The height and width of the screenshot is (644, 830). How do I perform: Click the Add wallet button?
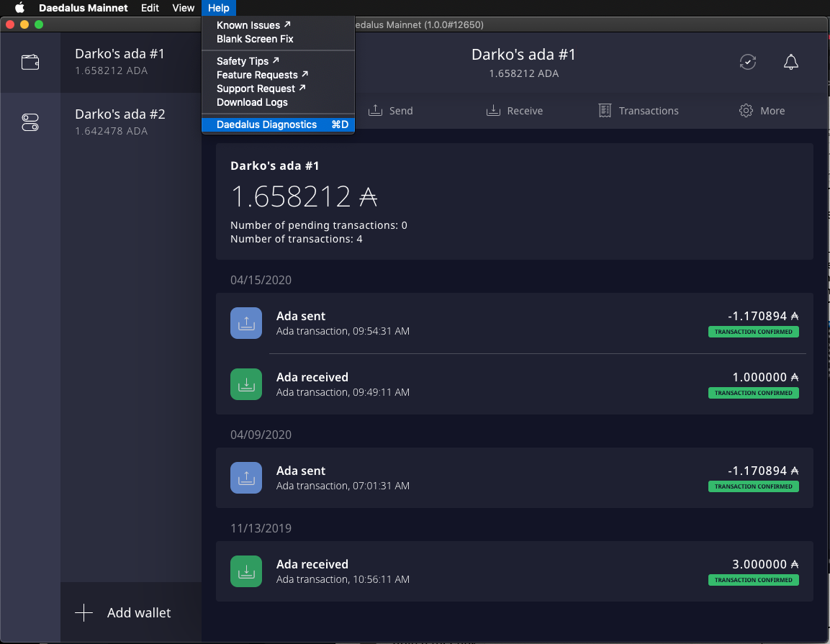point(131,613)
